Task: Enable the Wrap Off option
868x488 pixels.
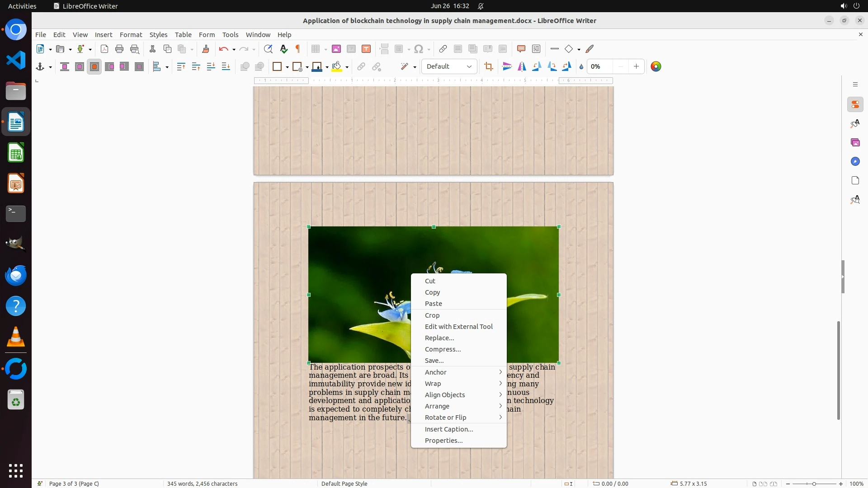Action: pyautogui.click(x=65, y=67)
